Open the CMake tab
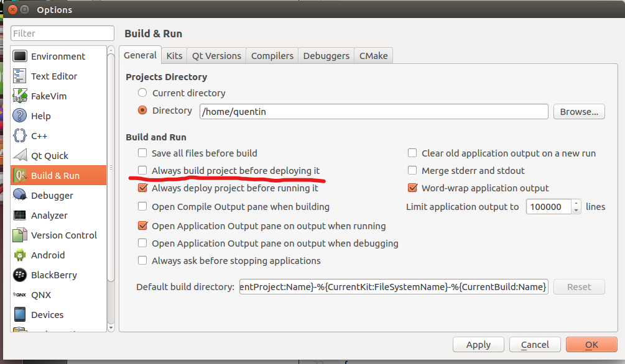The width and height of the screenshot is (625, 364). (374, 56)
